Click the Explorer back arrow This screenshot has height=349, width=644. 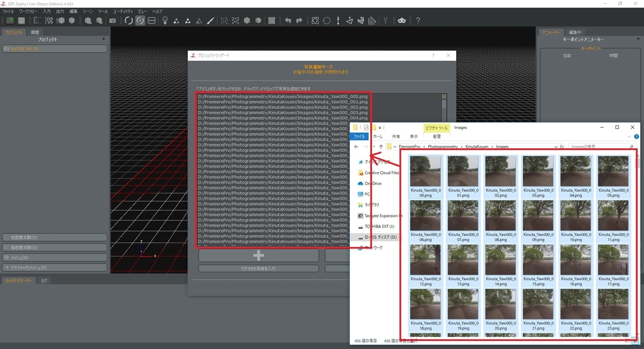coord(356,146)
